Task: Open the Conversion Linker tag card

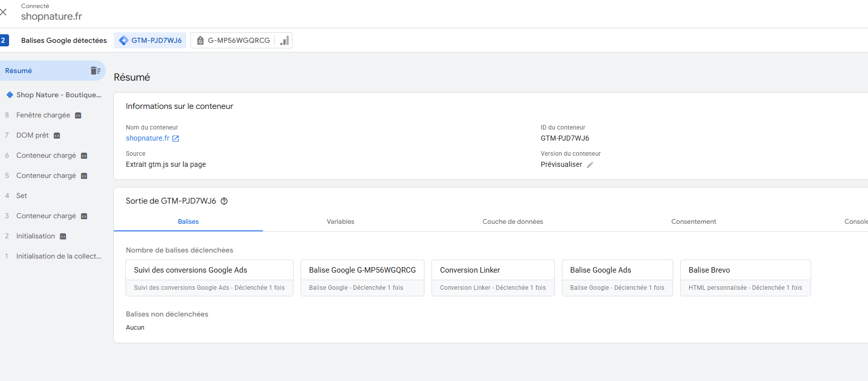Action: (493, 278)
